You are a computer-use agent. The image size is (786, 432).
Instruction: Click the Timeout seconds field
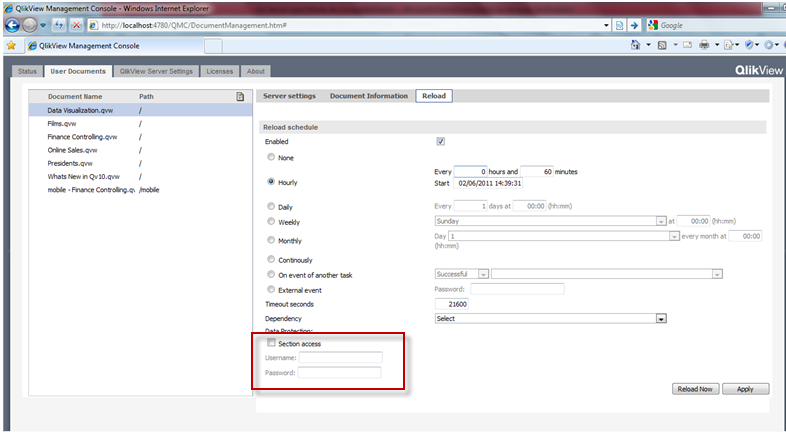click(452, 304)
